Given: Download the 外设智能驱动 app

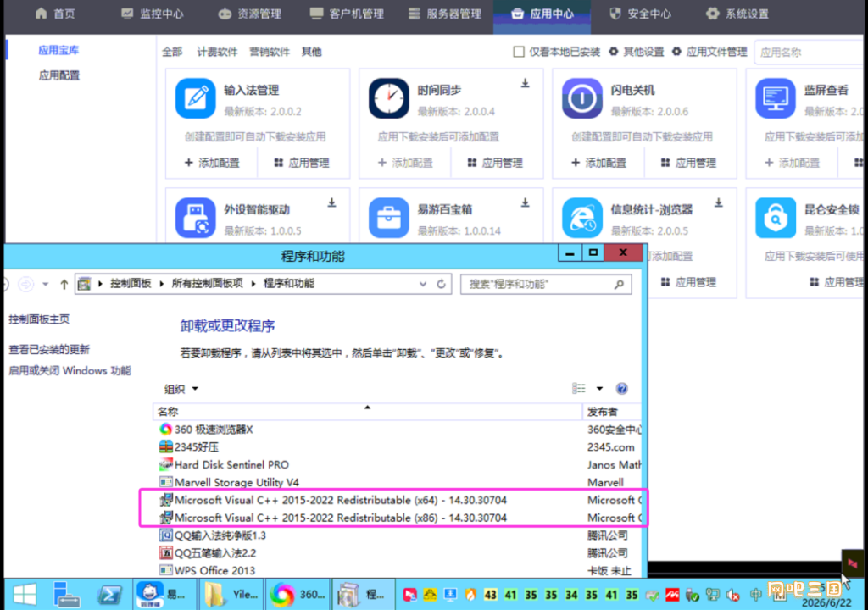Looking at the screenshot, I should 331,203.
